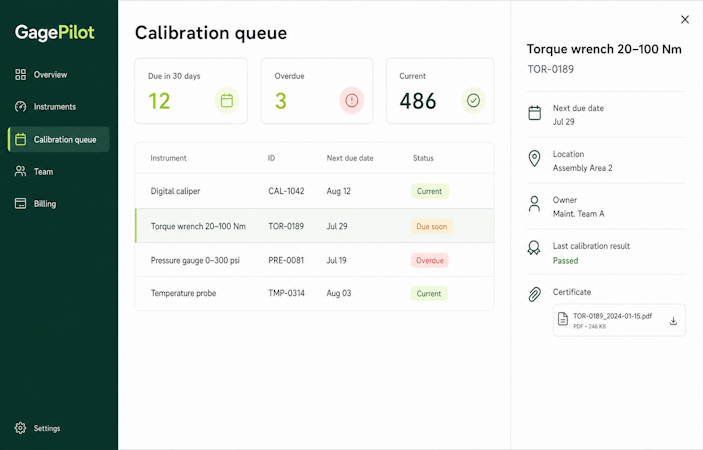Select the Pressure gauge 0–300 psi row

[315, 260]
